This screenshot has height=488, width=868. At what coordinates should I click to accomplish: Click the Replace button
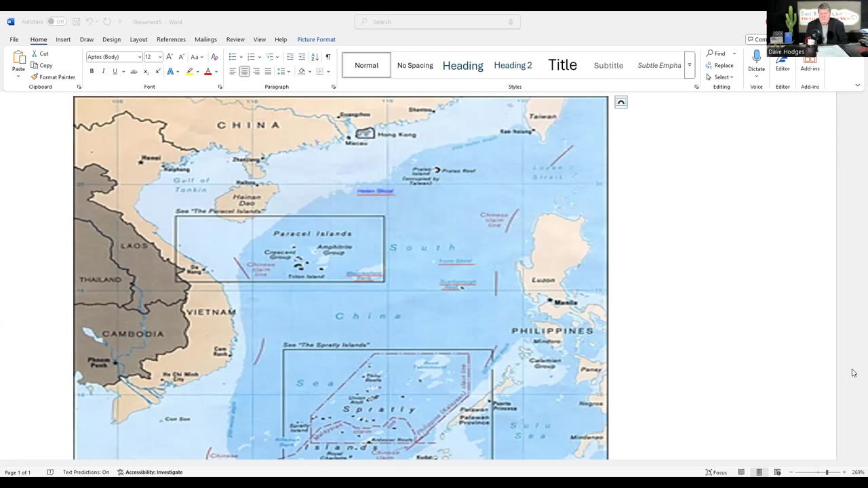pos(723,66)
